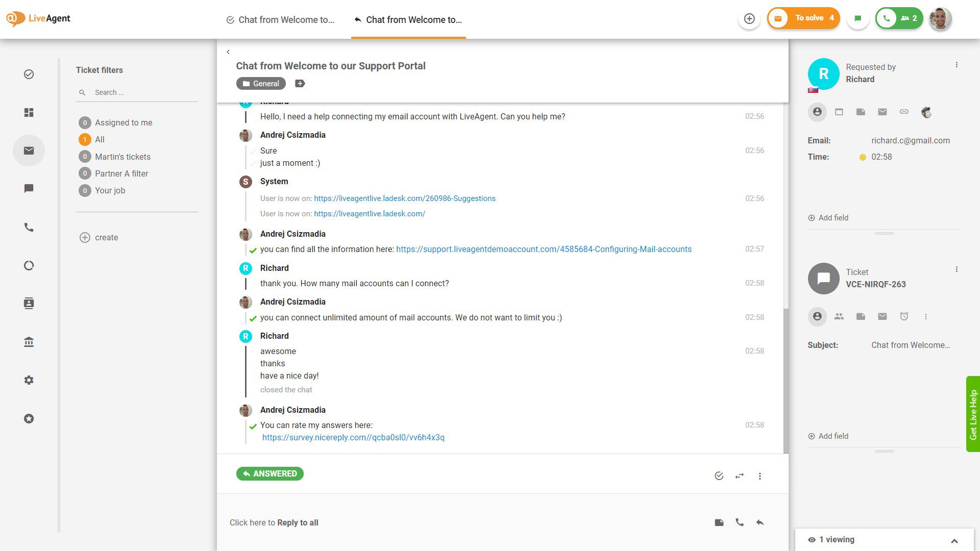980x551 pixels.
Task: Open the Contacts icon in the sidebar
Action: [x=29, y=303]
